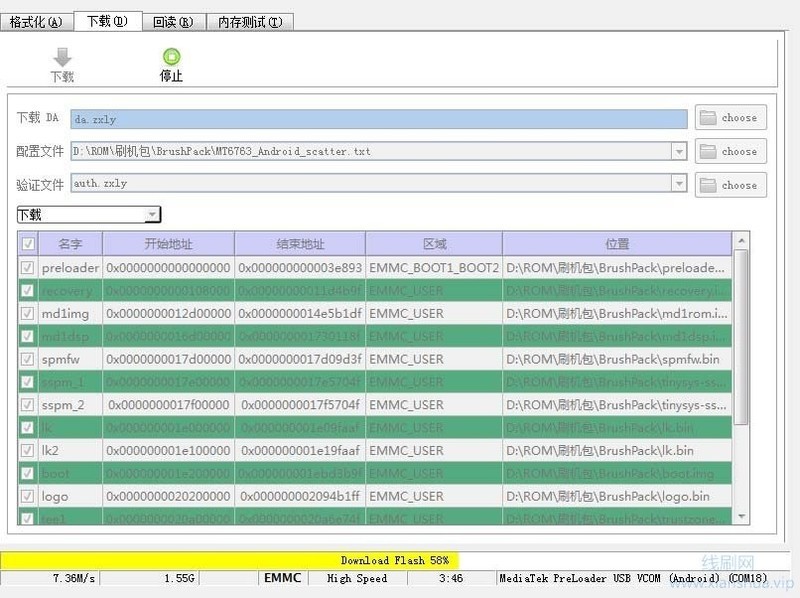This screenshot has height=598, width=800.
Task: Click the High Speed status bar indicator
Action: tap(356, 578)
